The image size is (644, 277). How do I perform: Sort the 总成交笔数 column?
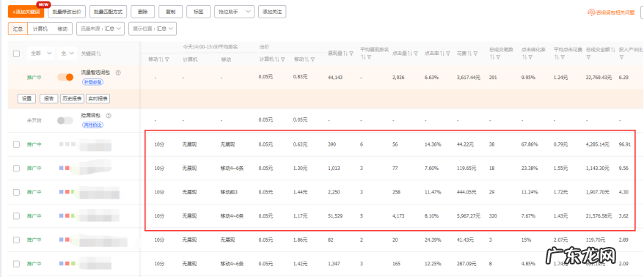click(x=491, y=57)
